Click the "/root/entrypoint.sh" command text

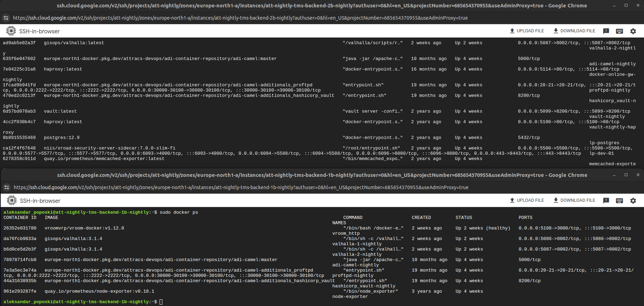click(371, 148)
